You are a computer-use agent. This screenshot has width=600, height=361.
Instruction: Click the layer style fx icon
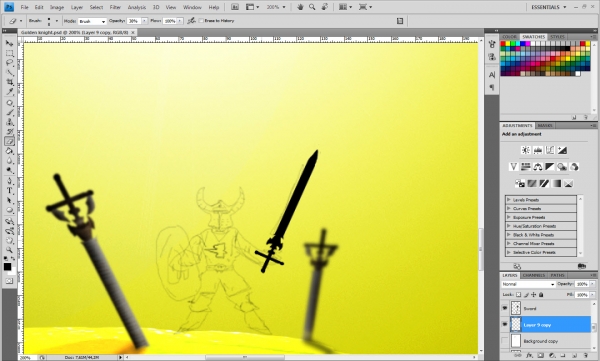click(x=529, y=356)
